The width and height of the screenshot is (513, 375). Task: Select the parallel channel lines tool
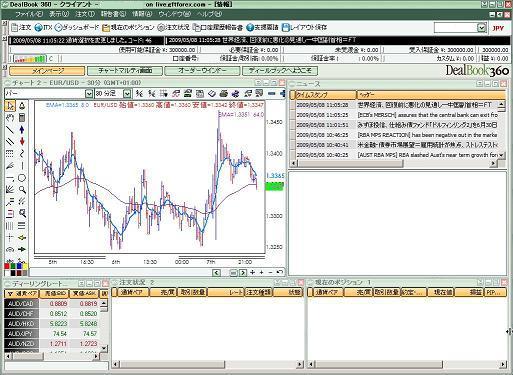[x=10, y=141]
